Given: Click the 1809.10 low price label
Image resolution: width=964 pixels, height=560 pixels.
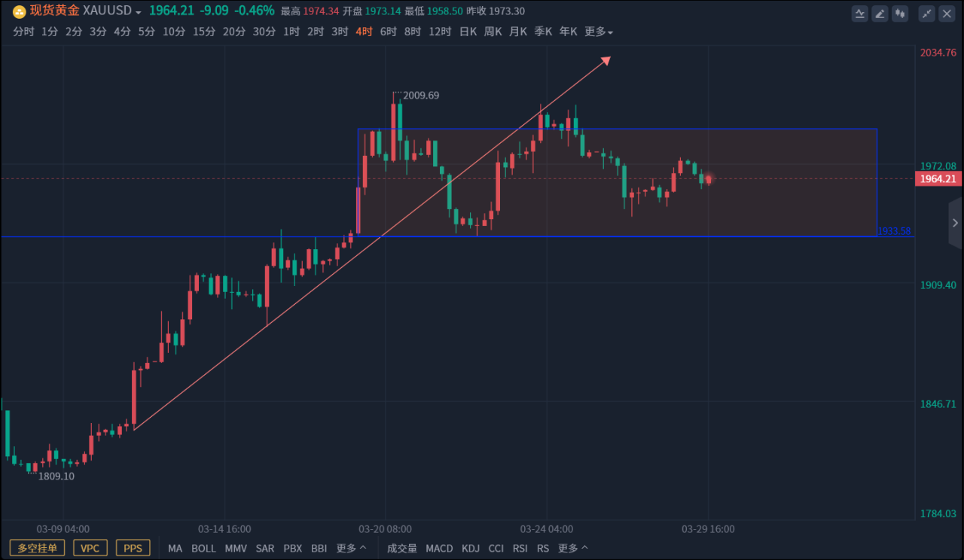Looking at the screenshot, I should pyautogui.click(x=56, y=476).
